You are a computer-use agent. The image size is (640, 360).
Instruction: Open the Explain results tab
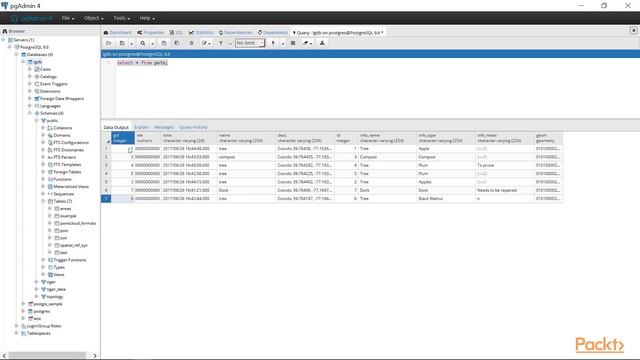click(142, 127)
